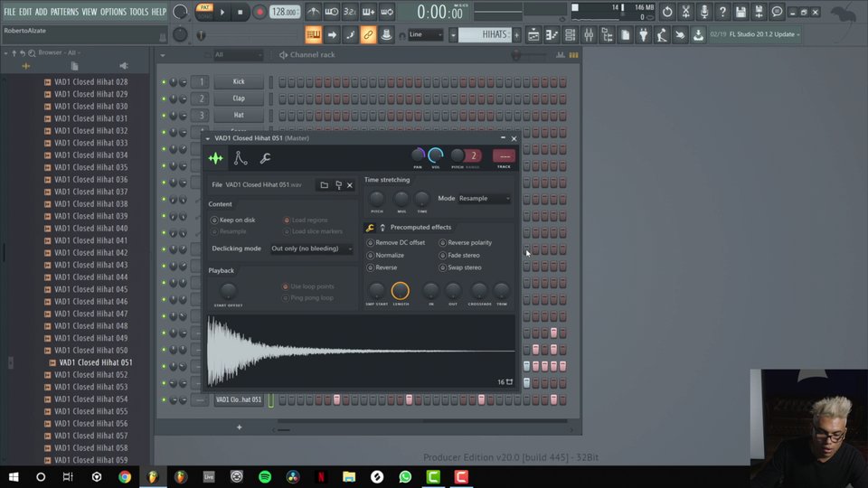The image size is (868, 488).
Task: Enable Keep on disk option
Action: 232,221
